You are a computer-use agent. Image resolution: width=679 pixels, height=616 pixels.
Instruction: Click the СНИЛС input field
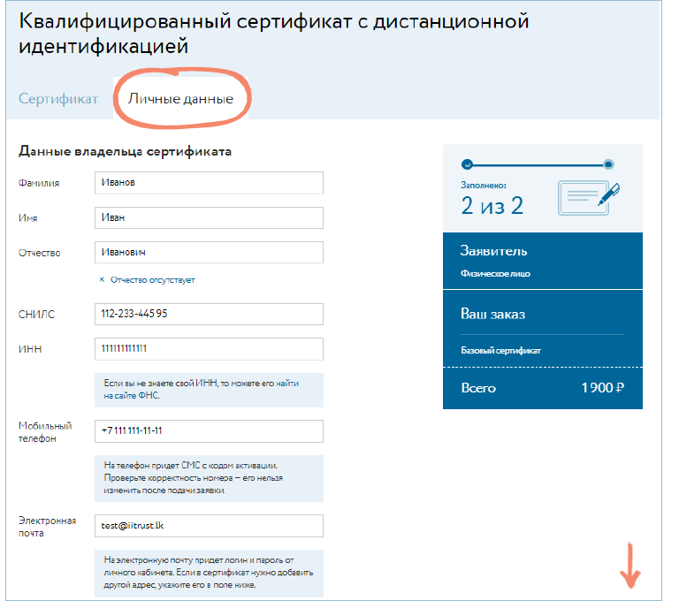pyautogui.click(x=209, y=315)
